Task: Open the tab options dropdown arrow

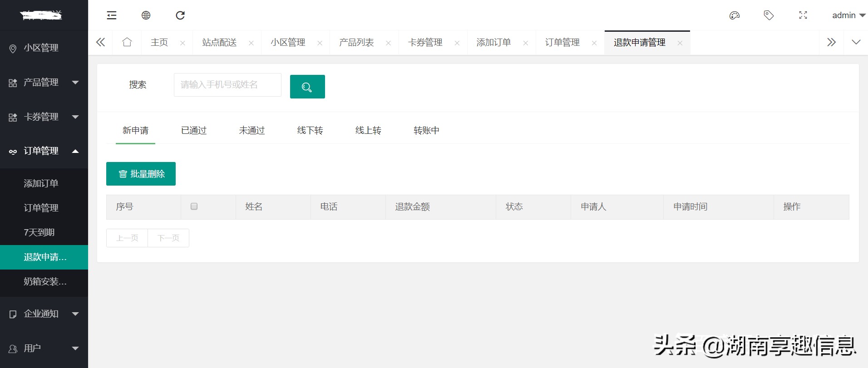Action: click(x=856, y=42)
